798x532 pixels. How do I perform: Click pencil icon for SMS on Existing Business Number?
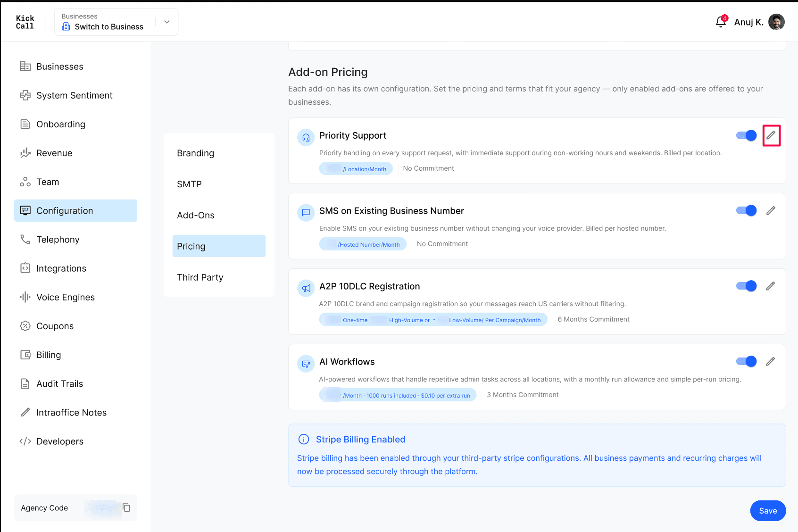771,211
